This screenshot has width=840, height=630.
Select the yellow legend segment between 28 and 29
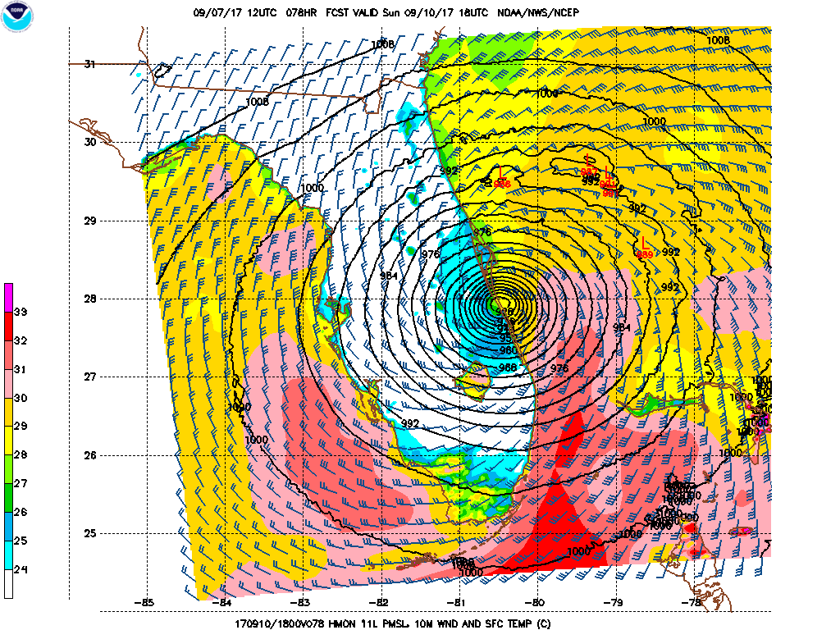click(x=8, y=441)
